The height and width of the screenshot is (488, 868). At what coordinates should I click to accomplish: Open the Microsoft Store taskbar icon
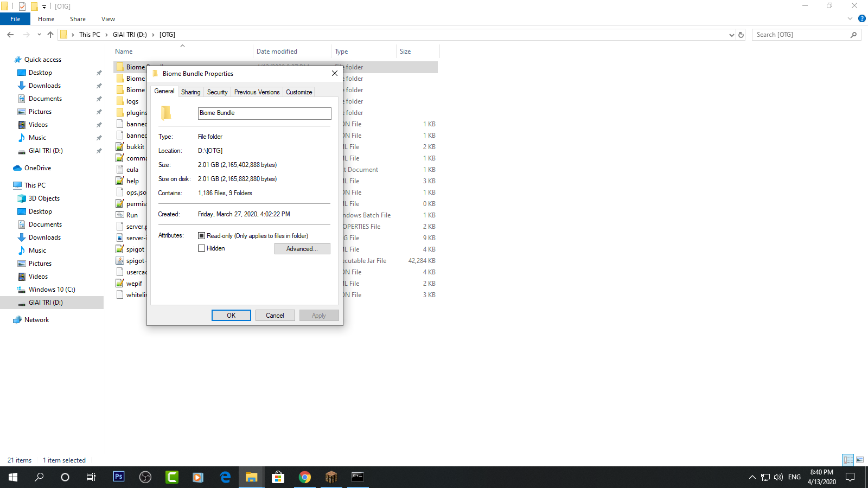coord(278,477)
